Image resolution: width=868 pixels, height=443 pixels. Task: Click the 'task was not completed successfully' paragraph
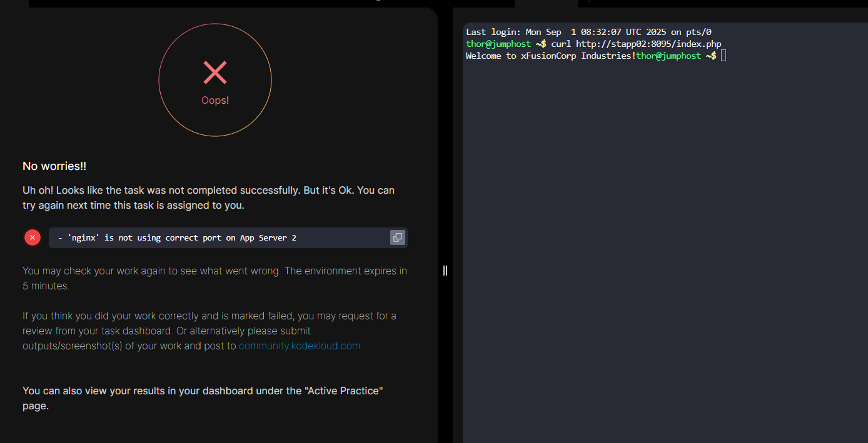point(209,197)
